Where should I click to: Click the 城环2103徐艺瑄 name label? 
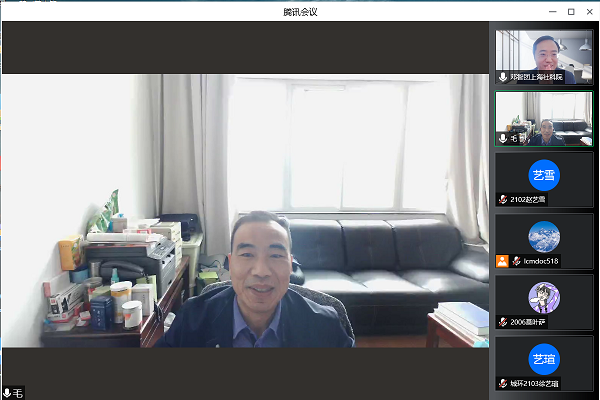(x=534, y=383)
